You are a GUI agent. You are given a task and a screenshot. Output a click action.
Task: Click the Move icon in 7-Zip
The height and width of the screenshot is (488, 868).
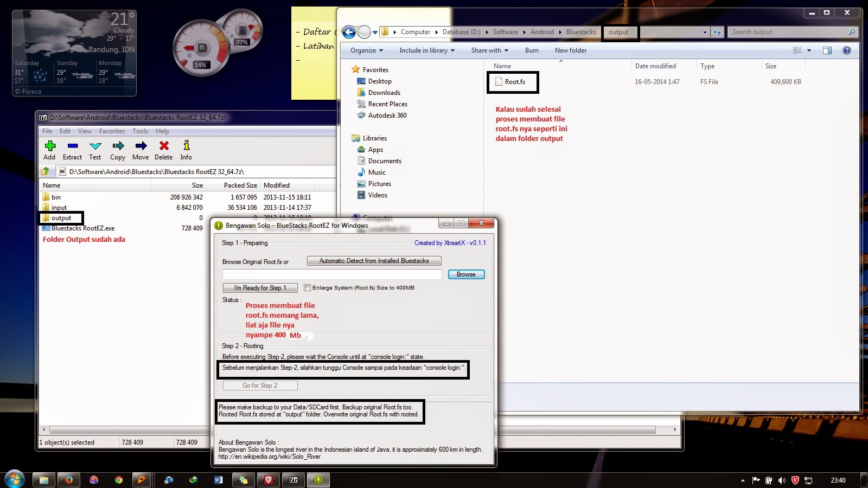tap(141, 145)
